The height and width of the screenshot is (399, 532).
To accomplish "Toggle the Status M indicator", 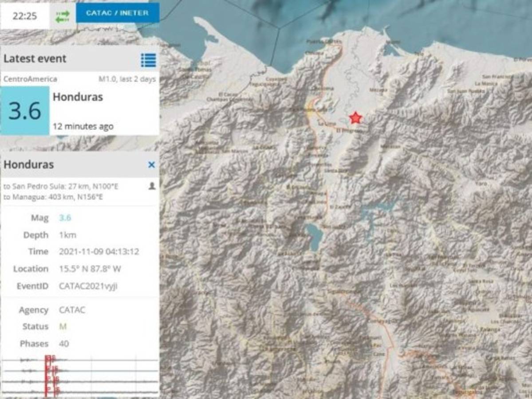I will point(62,327).
